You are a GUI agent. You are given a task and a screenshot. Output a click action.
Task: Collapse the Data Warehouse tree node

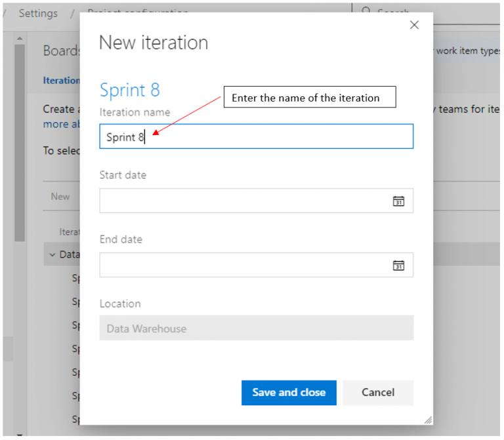click(x=52, y=254)
